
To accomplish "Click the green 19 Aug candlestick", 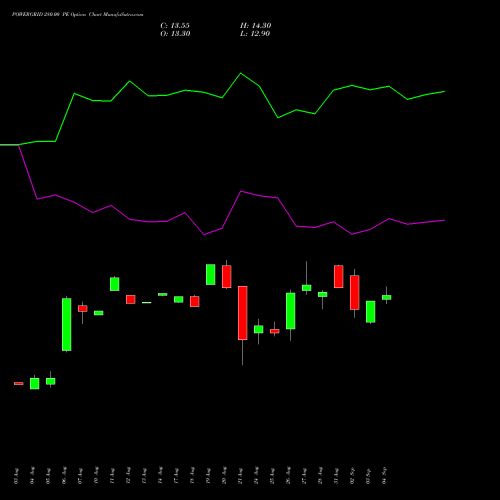I will click(x=211, y=274).
